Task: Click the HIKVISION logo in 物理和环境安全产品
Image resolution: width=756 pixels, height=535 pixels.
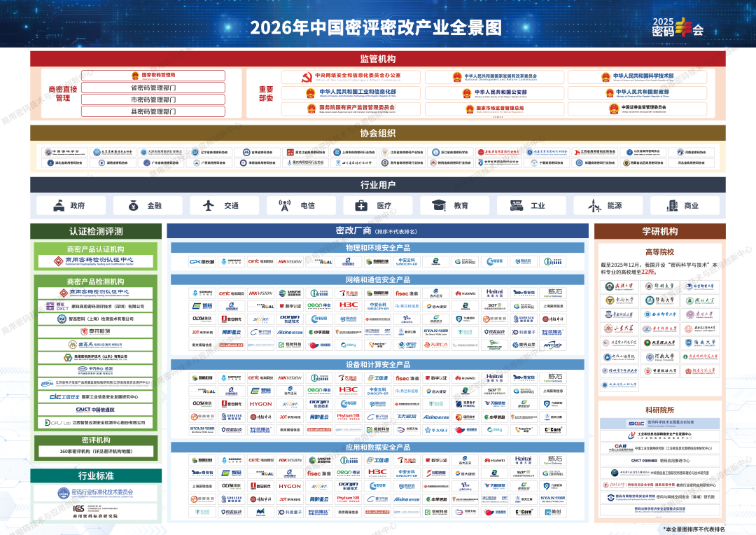Action: 289,261
